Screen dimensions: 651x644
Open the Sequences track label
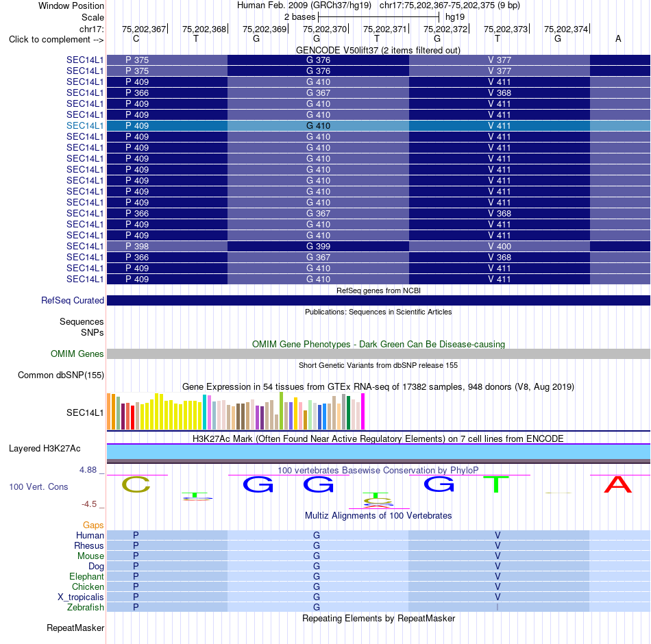pos(82,321)
